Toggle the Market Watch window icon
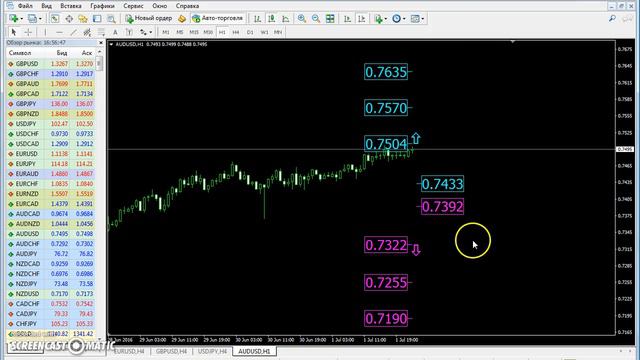This screenshot has height=360, width=640. 55,18
